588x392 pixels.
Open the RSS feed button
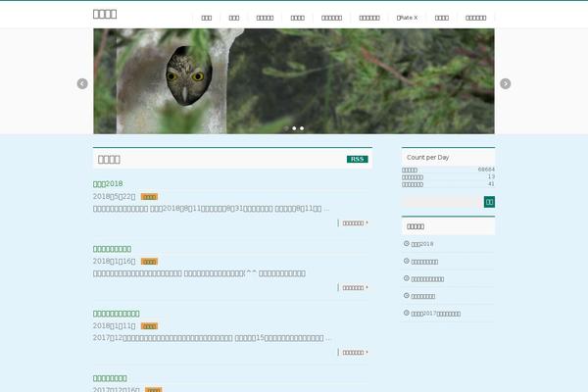coord(357,159)
